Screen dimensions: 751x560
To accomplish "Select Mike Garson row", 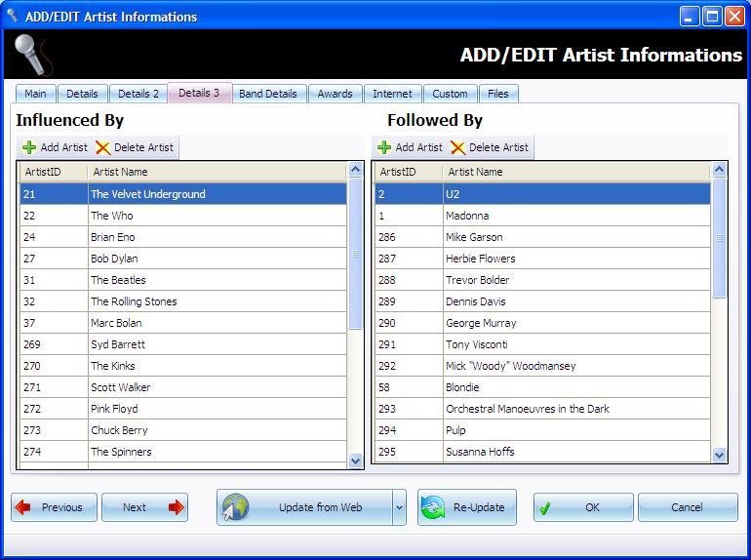I will [x=542, y=237].
